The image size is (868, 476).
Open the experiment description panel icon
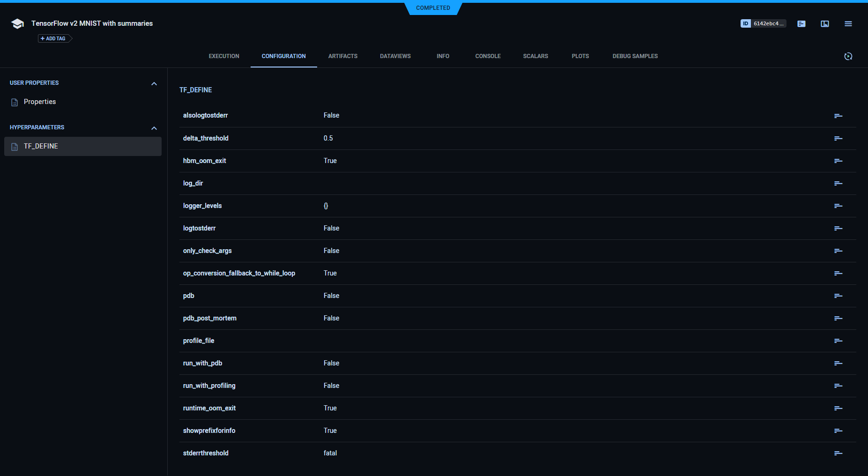pyautogui.click(x=801, y=23)
